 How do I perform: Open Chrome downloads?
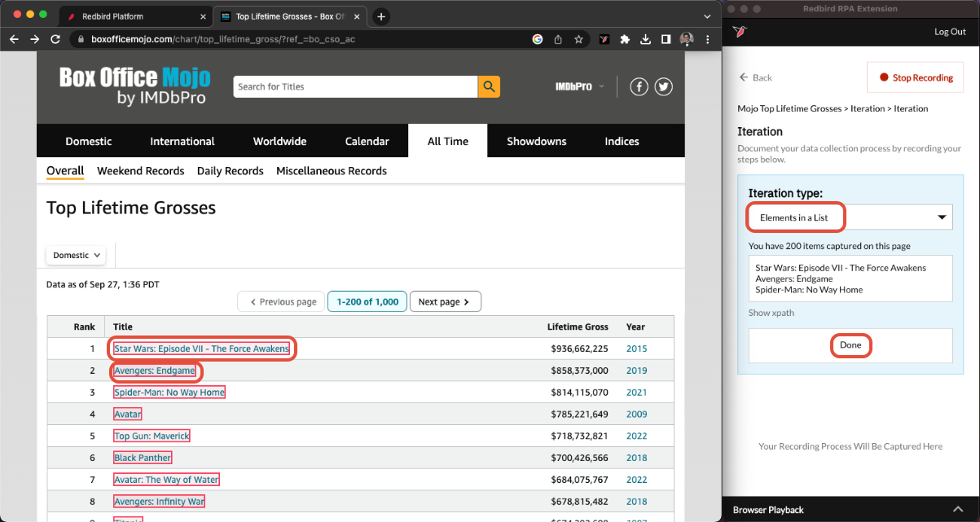645,39
